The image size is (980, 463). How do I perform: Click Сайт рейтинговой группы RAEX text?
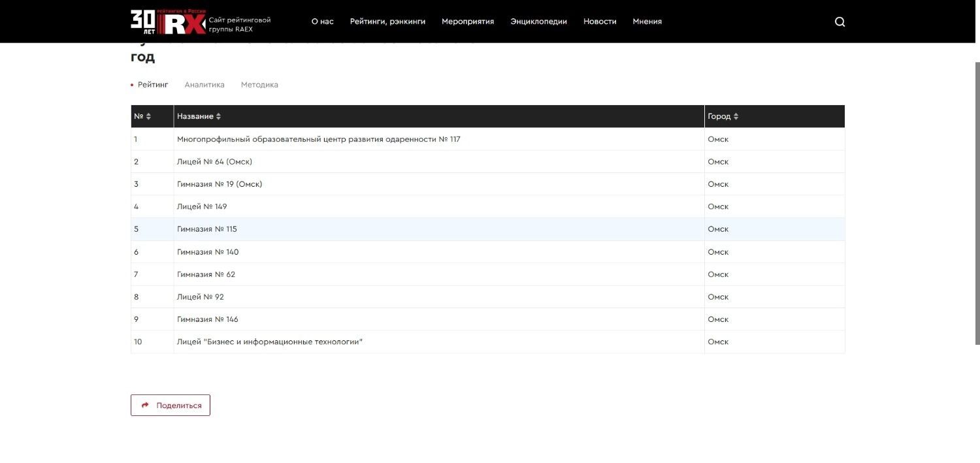239,25
